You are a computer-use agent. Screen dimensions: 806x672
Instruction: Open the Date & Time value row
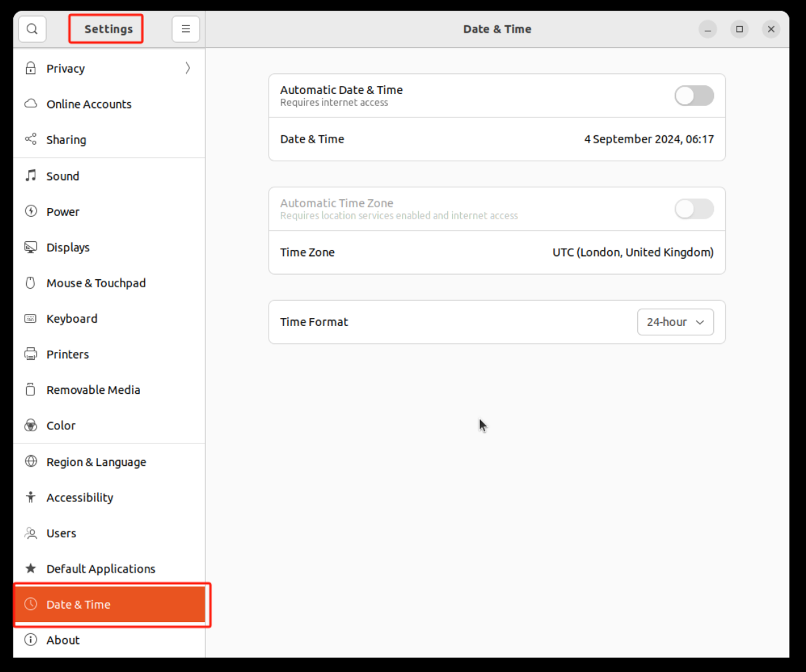(497, 139)
